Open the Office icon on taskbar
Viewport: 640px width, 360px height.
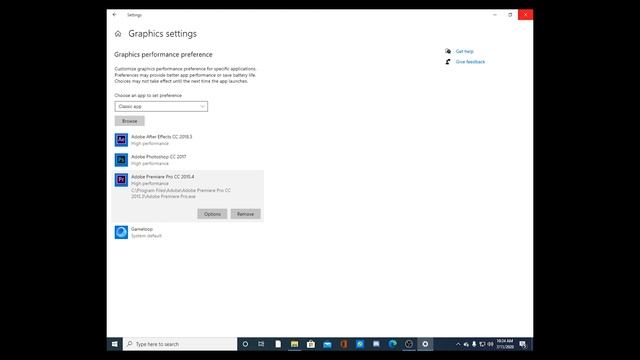pos(344,344)
